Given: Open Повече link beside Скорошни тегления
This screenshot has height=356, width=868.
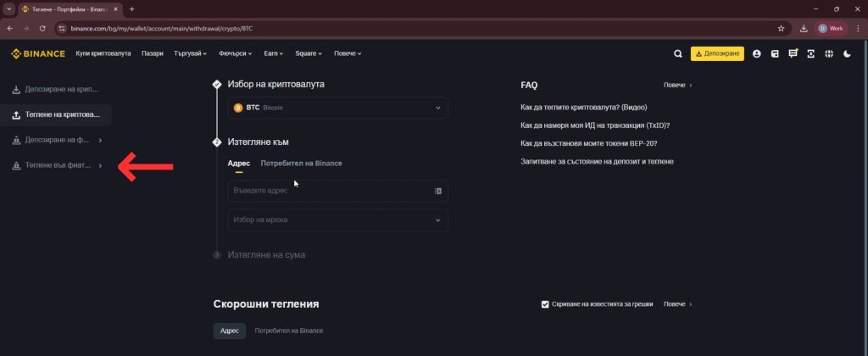Looking at the screenshot, I should coord(677,304).
